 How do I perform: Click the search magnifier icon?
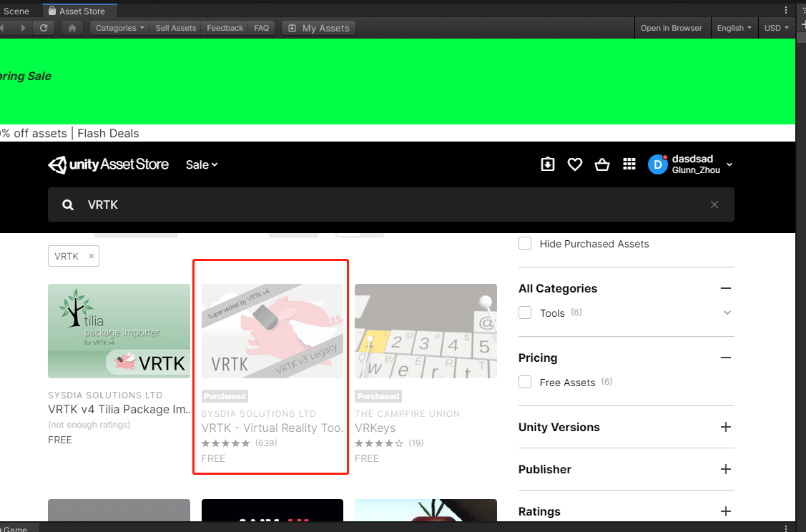[68, 205]
